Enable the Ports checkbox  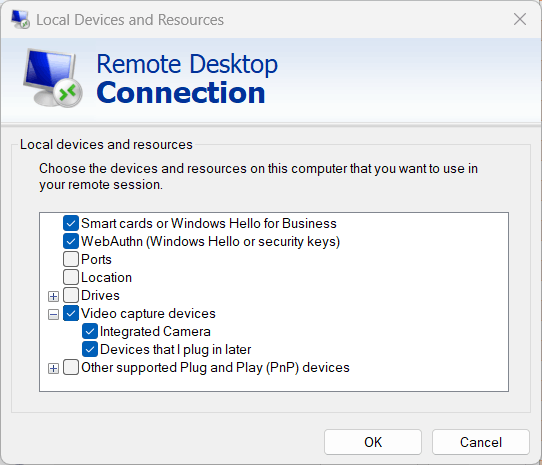click(x=71, y=259)
